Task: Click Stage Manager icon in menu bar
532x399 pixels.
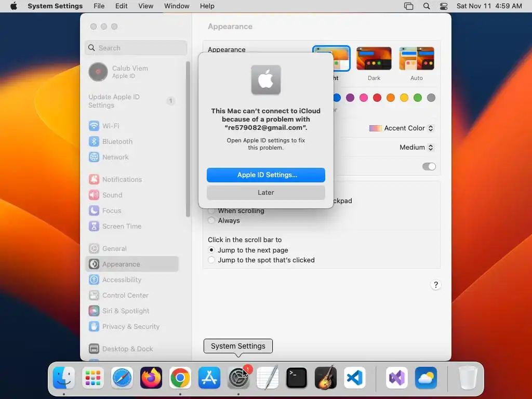Action: point(408,6)
